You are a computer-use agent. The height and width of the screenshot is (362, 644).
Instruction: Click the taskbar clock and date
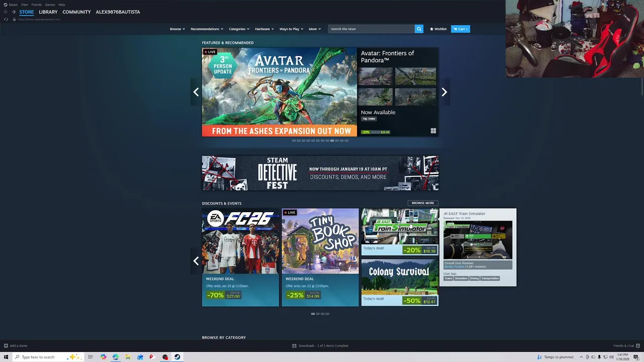(x=623, y=357)
